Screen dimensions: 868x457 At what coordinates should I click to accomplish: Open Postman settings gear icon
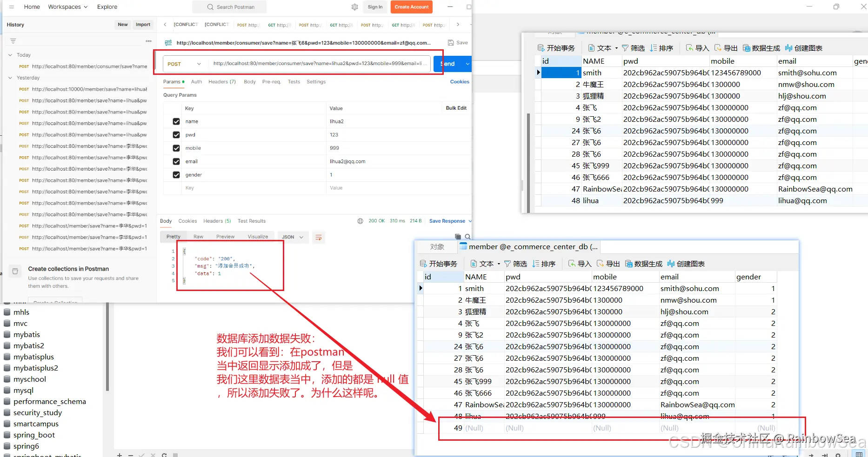[x=355, y=7]
